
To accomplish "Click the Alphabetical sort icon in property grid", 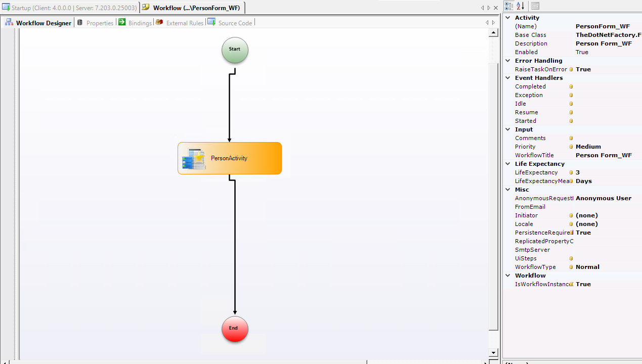I will coord(520,6).
